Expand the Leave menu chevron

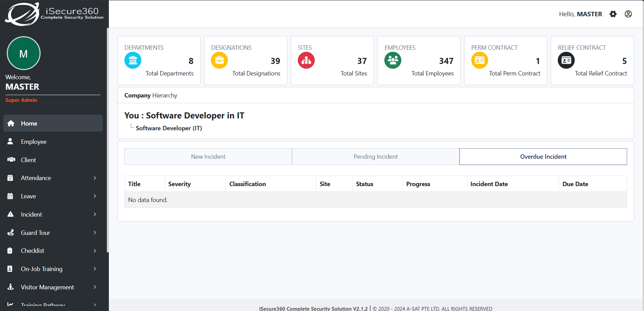[x=95, y=196]
